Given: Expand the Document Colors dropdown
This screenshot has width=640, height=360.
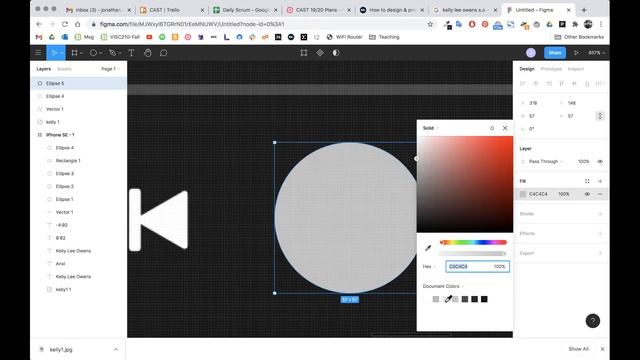Looking at the screenshot, I should pos(443,286).
